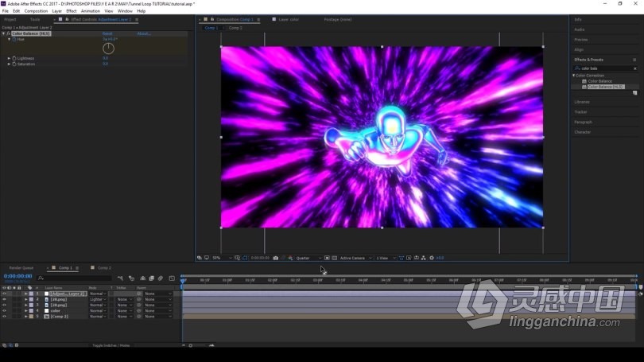The image size is (644, 362).
Task: Switch to the Comp 2 timeline tab
Action: [x=104, y=268]
